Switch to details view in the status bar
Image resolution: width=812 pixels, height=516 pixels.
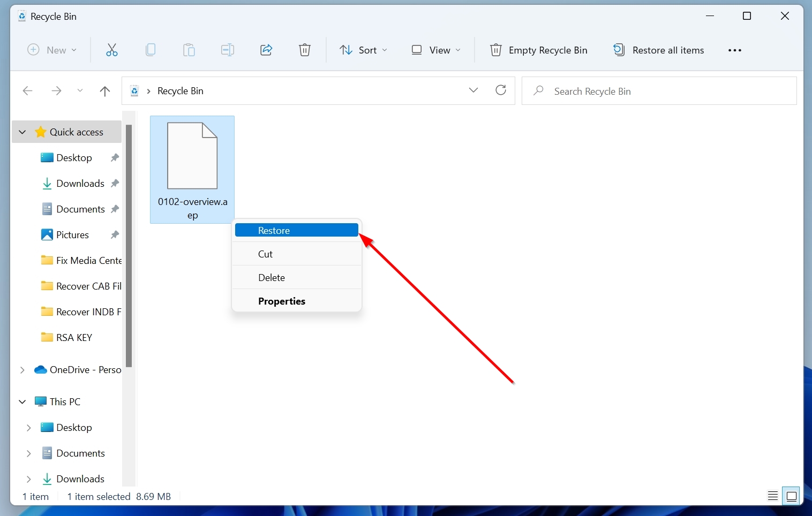[773, 496]
